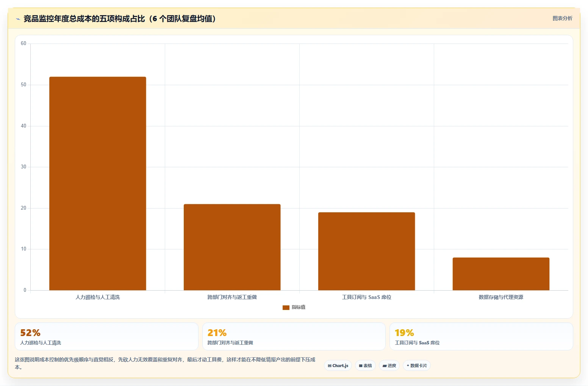This screenshot has height=386, width=588.
Task: Click the axis label 人力巡检与人工清洗
Action: [98, 297]
